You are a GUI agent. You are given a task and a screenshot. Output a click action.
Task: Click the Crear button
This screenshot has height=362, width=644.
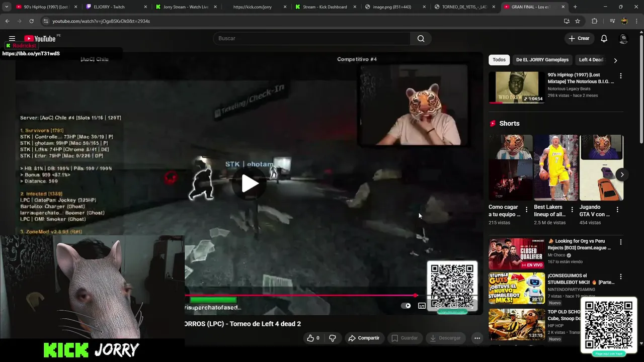point(579,38)
